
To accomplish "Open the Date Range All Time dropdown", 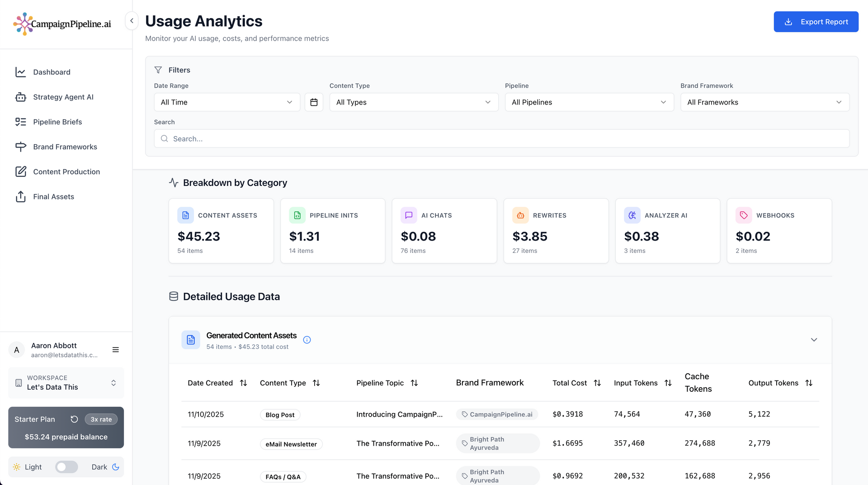I will pos(227,102).
